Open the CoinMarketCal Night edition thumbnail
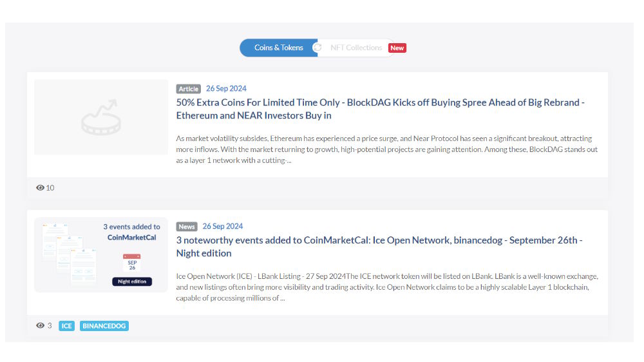Screen dimensions: 644x362 pos(101,255)
